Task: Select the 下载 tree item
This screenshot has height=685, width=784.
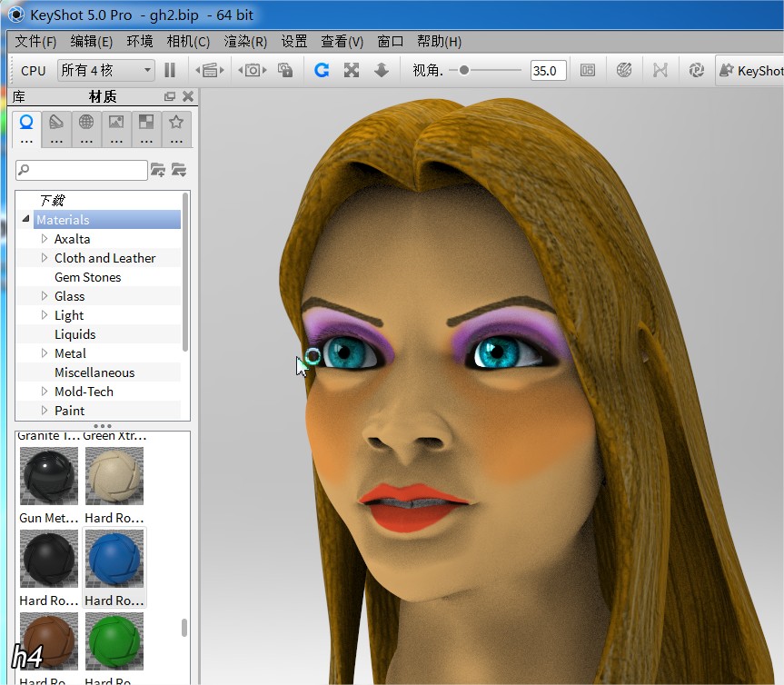Action: click(53, 201)
